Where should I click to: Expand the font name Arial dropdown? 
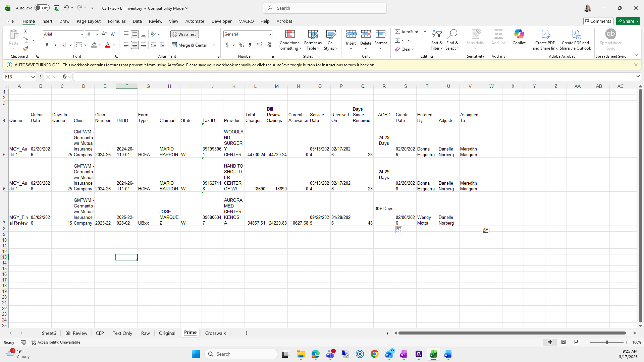click(x=82, y=34)
